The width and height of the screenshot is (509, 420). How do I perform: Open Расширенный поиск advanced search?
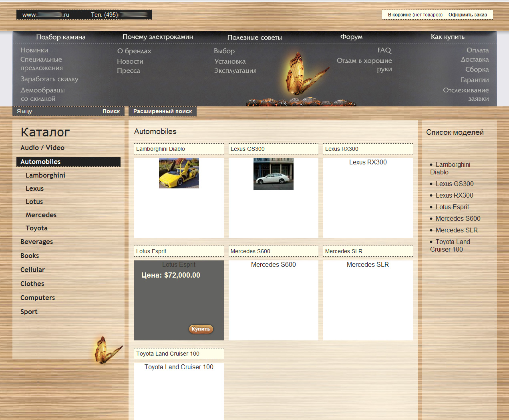click(163, 111)
